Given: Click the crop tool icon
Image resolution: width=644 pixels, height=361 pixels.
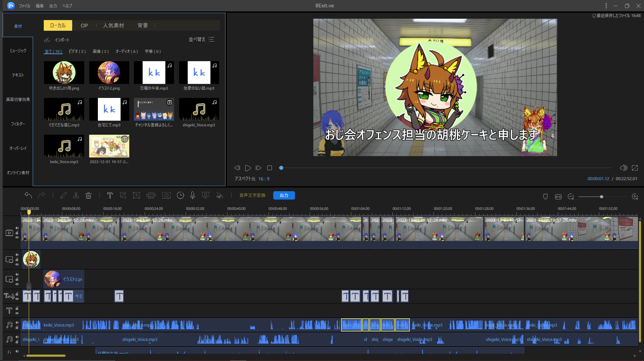Looking at the screenshot, I should (123, 196).
